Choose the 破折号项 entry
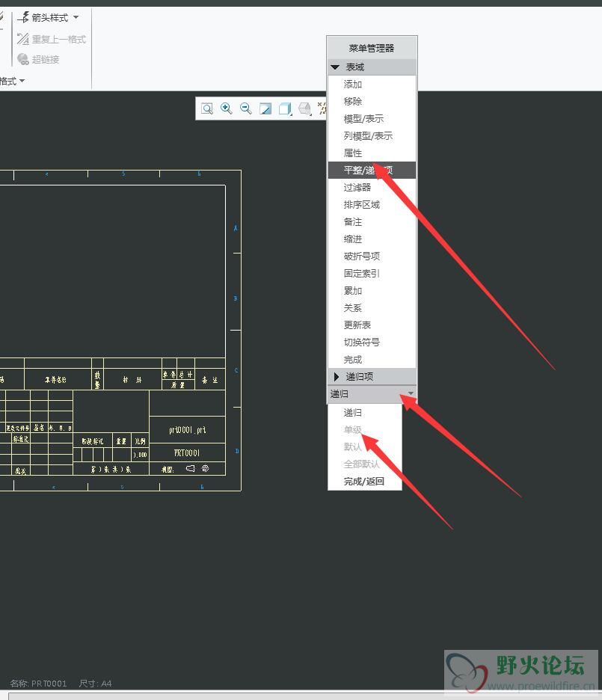 (361, 257)
